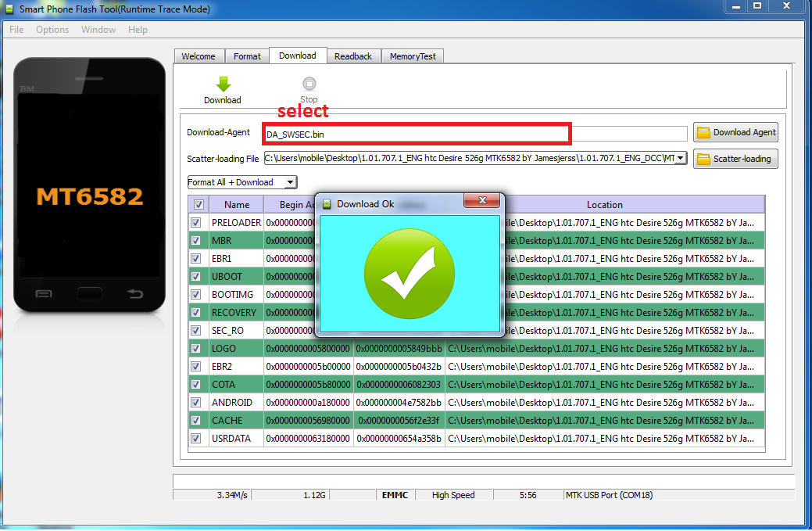Uncheck the UBOOT checkbox

click(195, 277)
